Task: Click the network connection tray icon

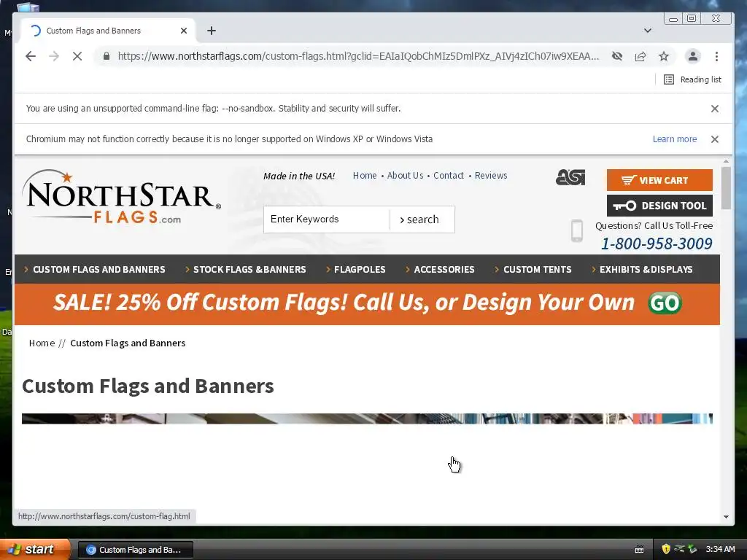Action: pos(679,550)
